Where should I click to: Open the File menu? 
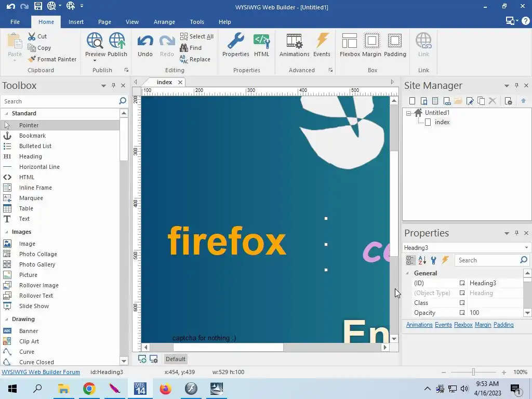point(15,22)
